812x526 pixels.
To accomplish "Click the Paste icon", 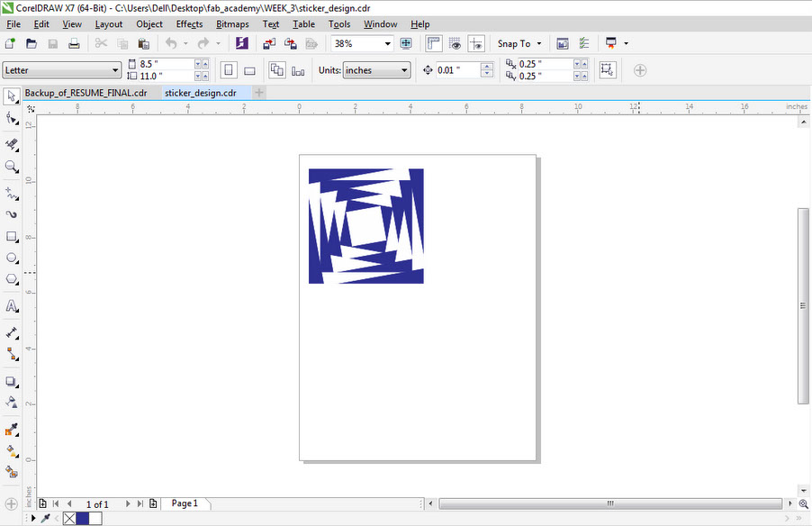I will (x=143, y=43).
